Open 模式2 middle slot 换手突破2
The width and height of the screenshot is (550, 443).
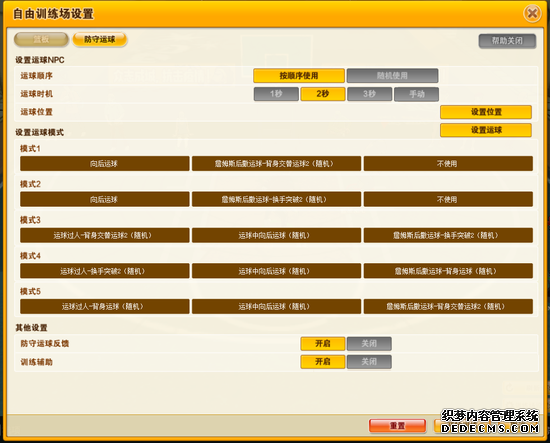[276, 199]
